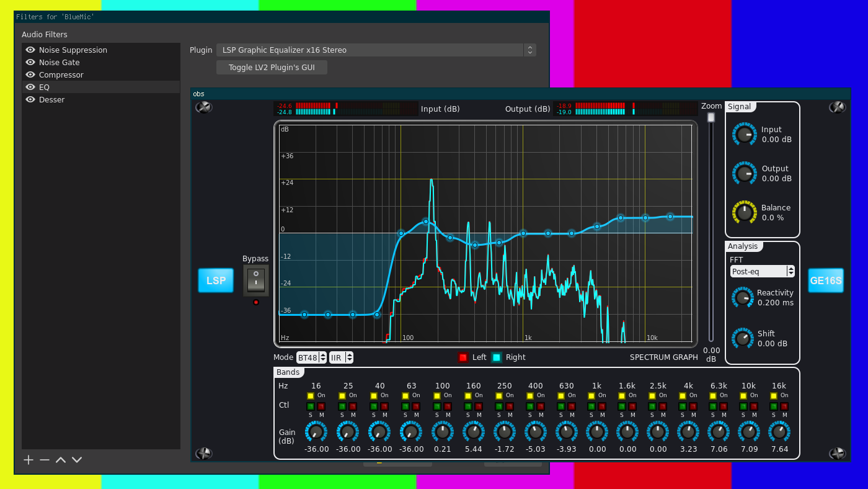
Task: Solo the 2.5k band (green S)
Action: coord(652,406)
